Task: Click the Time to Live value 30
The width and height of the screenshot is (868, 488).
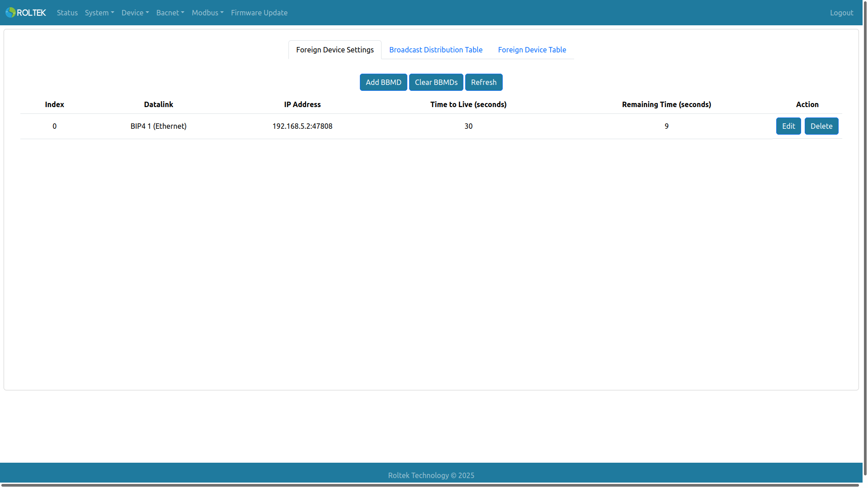Action: (468, 126)
